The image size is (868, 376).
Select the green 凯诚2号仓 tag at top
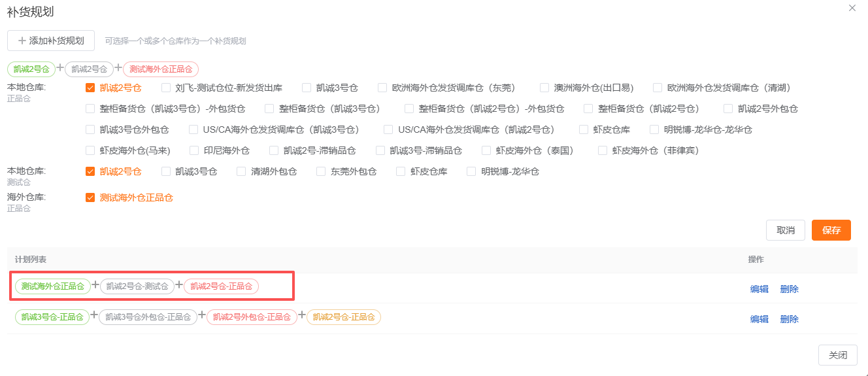pos(31,69)
